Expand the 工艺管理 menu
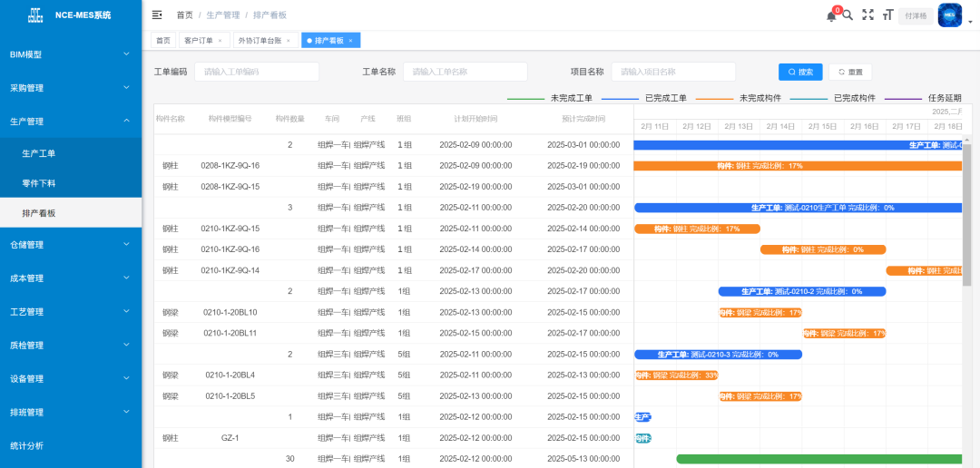 pos(71,312)
